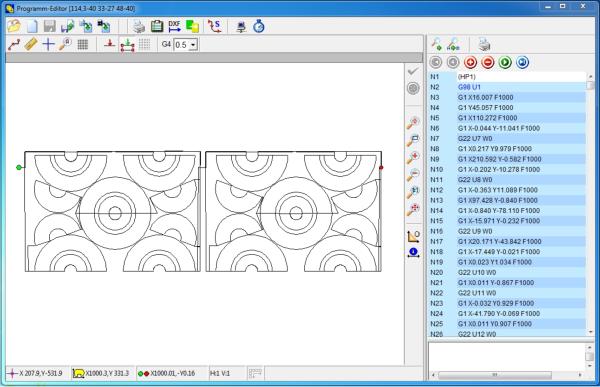This screenshot has height=387, width=600.
Task: Click the red plus add line button
Action: click(470, 62)
